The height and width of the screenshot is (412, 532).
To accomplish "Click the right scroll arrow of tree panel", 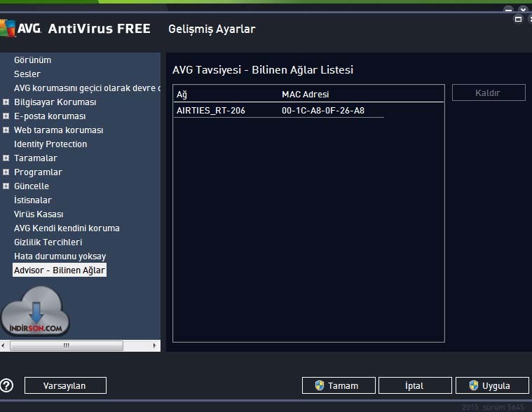I will tap(154, 345).
